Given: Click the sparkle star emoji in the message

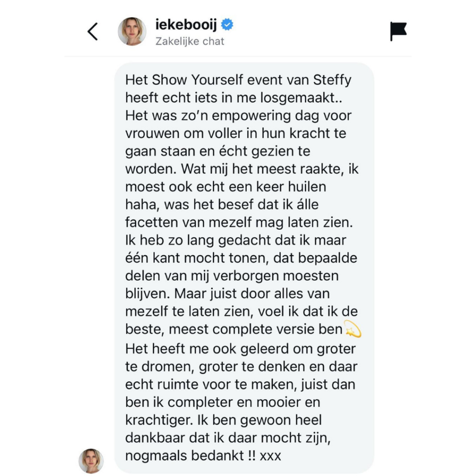Looking at the screenshot, I should pyautogui.click(x=353, y=330).
